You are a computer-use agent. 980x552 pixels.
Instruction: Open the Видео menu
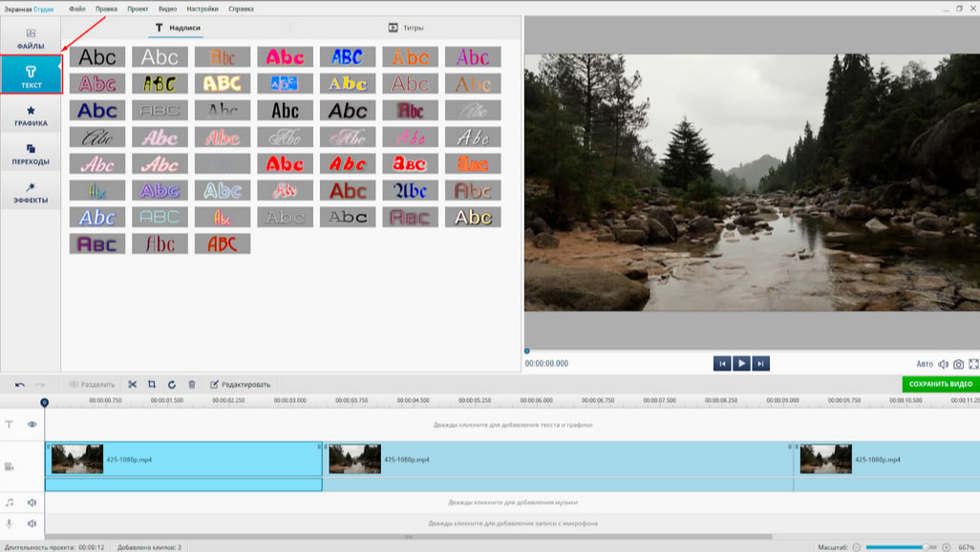pos(167,9)
